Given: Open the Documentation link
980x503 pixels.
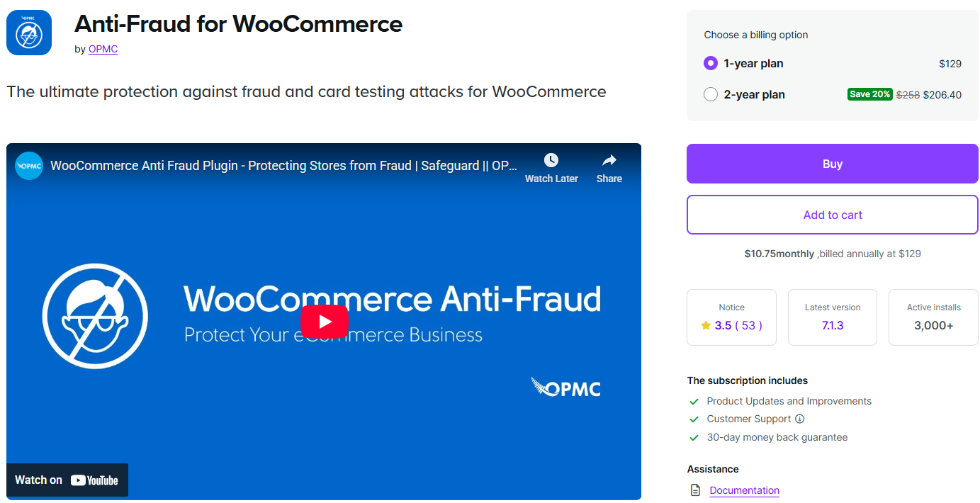Looking at the screenshot, I should pos(744,490).
